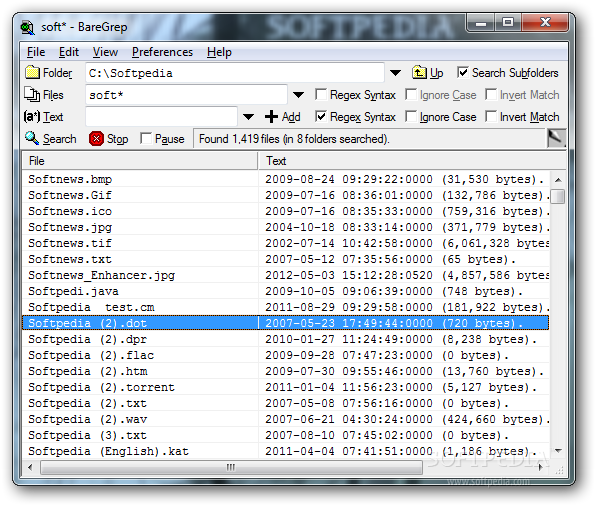The height and width of the screenshot is (506, 596).
Task: Click the BareGrep app icon in title bar
Action: [27, 27]
